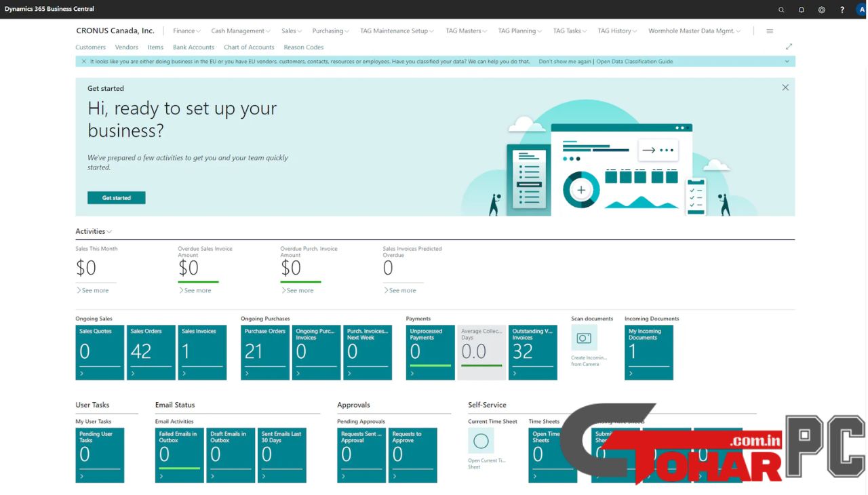See more under Sales This Month

pyautogui.click(x=93, y=290)
